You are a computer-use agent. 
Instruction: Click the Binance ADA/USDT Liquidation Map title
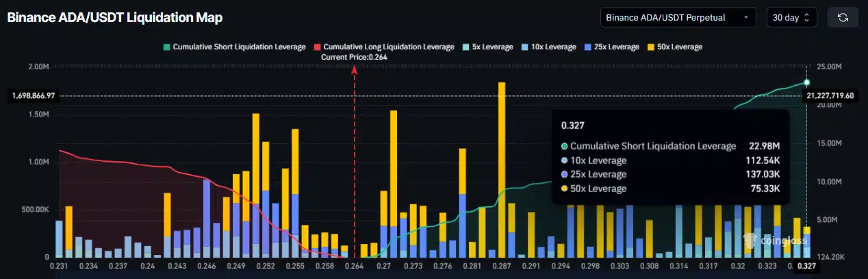(115, 17)
